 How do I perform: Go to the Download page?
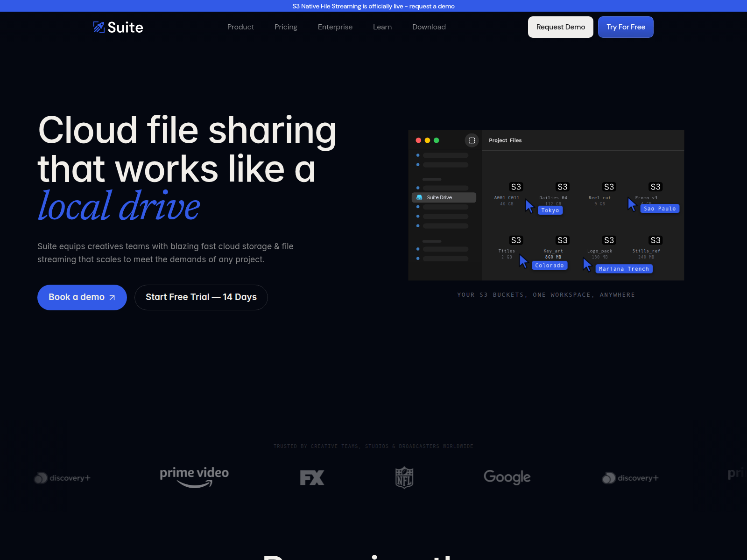429,27
